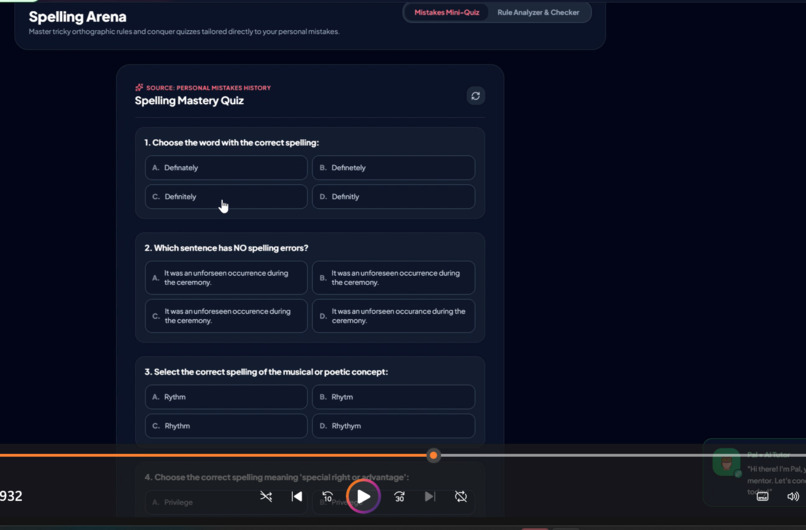Click the Source: Personal Mistakes History label
Image resolution: width=806 pixels, height=530 pixels.
[208, 88]
